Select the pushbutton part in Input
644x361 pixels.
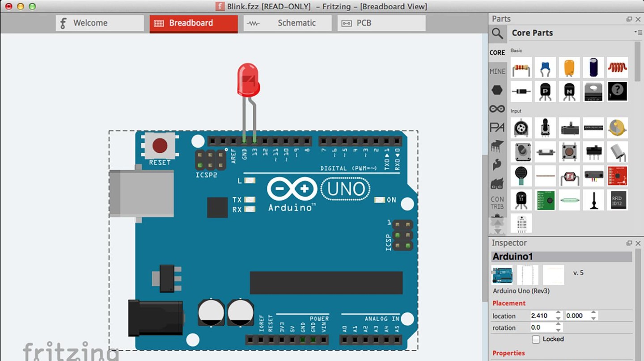pyautogui.click(x=569, y=152)
